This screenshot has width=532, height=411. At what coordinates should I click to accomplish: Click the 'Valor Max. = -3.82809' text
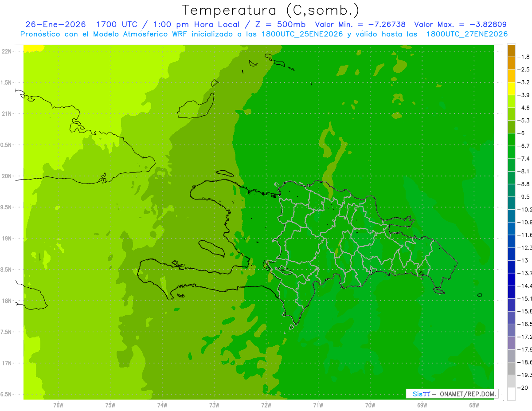point(460,24)
